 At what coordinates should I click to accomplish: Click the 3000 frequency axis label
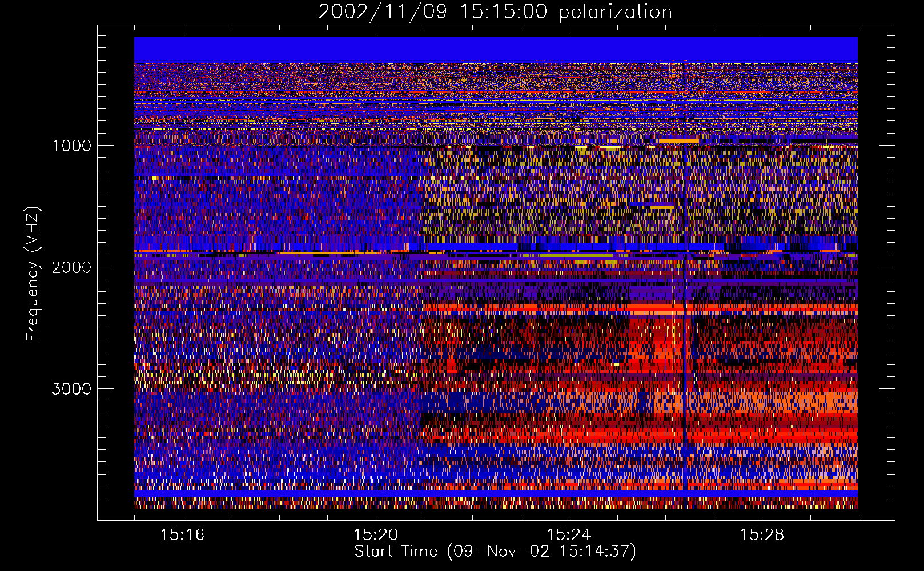(x=71, y=389)
